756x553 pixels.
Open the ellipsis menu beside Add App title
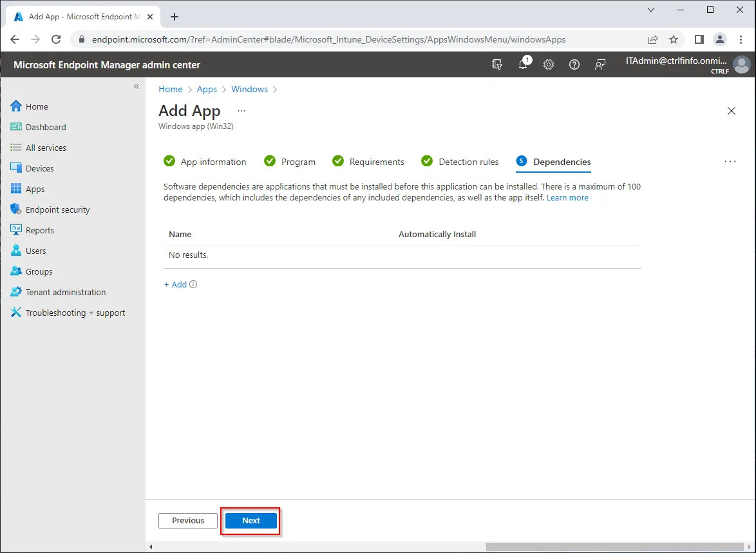click(x=241, y=111)
